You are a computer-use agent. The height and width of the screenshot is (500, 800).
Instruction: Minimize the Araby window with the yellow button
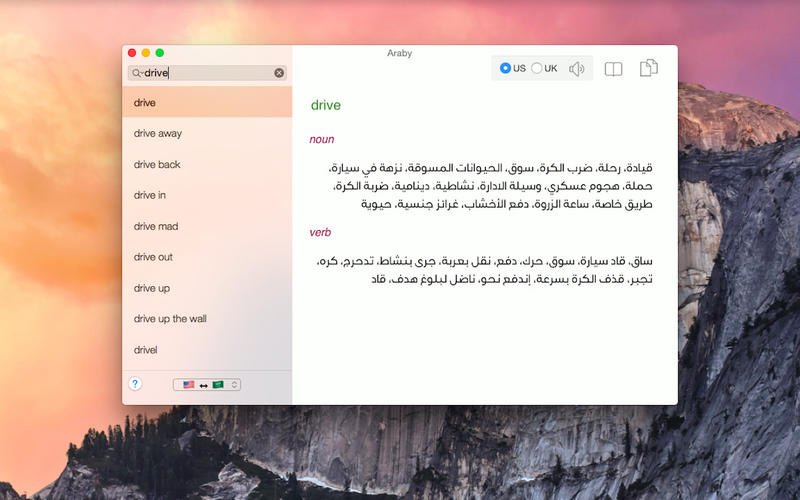point(146,52)
